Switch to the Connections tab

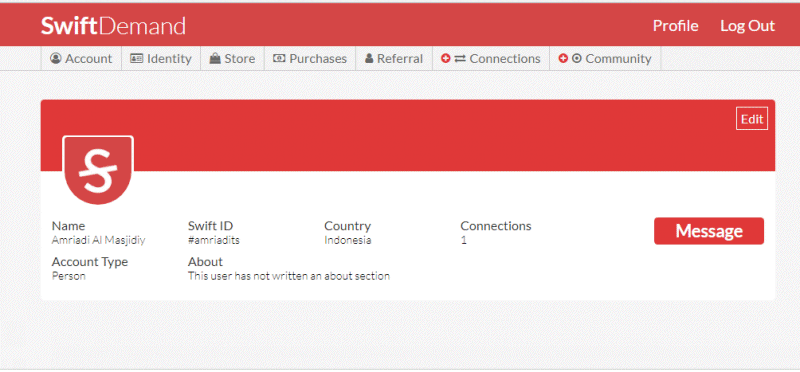click(x=491, y=59)
